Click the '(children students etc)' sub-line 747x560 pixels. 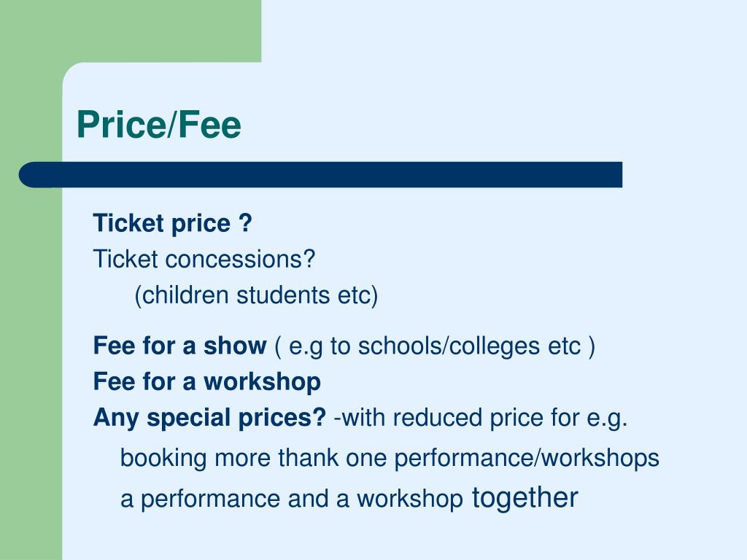256,295
